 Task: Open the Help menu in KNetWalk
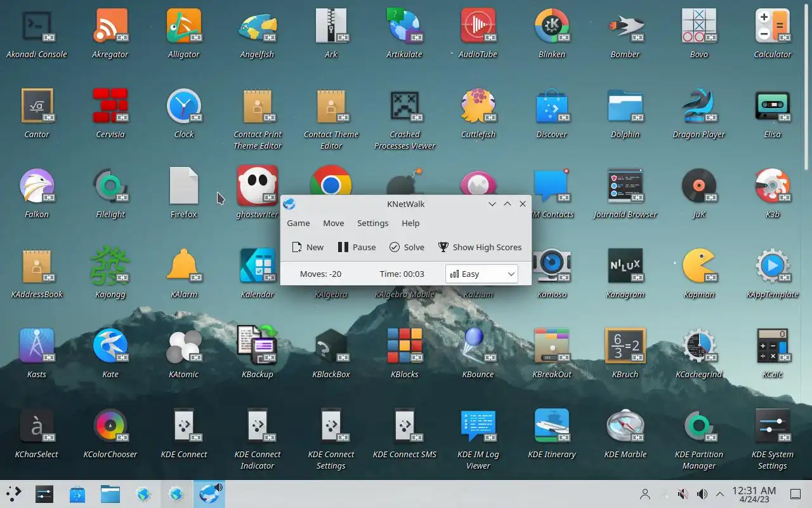point(410,224)
